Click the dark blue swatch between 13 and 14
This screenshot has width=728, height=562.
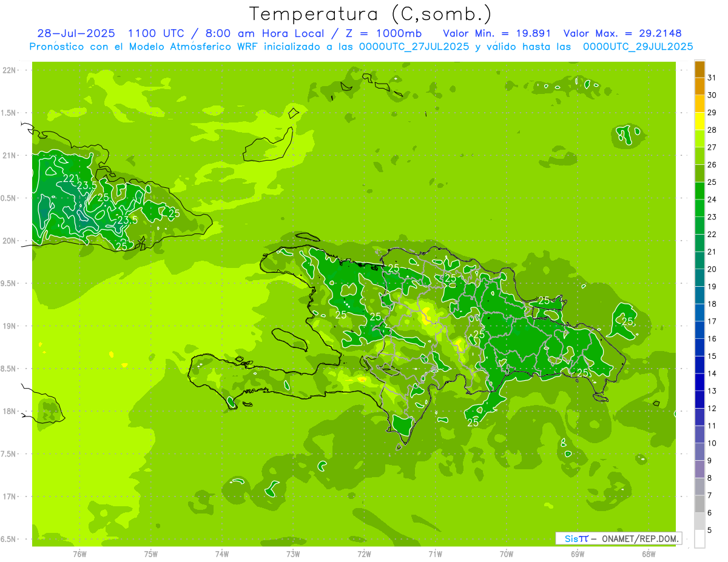coord(700,383)
